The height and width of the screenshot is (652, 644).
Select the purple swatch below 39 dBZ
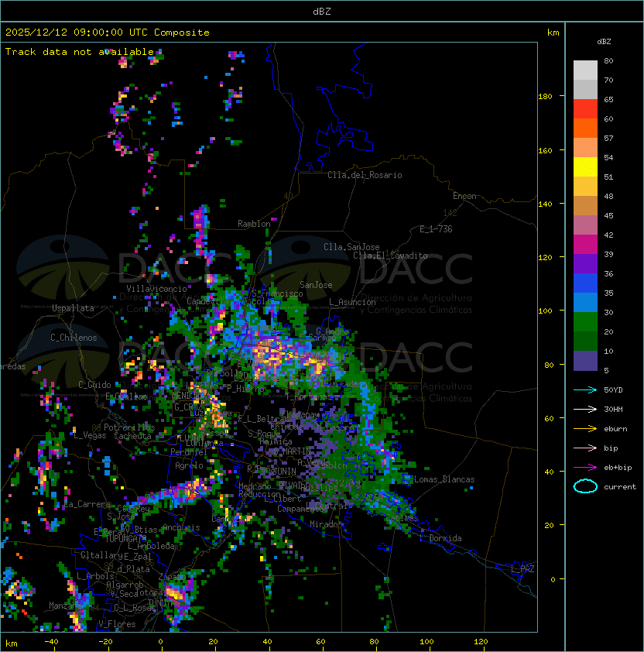585,263
